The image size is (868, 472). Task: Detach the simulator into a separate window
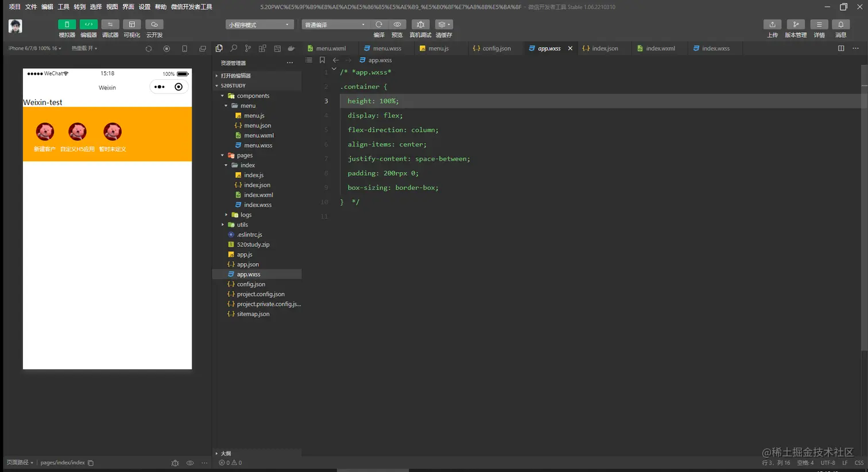203,49
